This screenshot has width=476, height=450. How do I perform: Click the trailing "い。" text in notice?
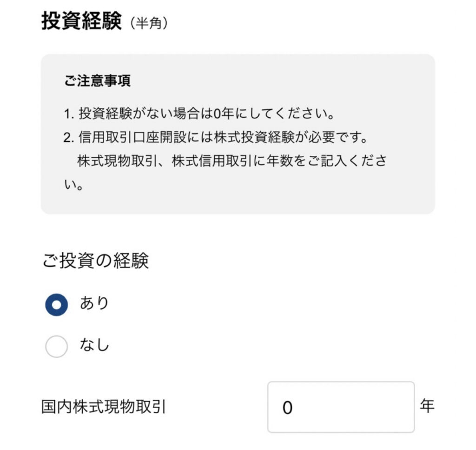point(73,187)
